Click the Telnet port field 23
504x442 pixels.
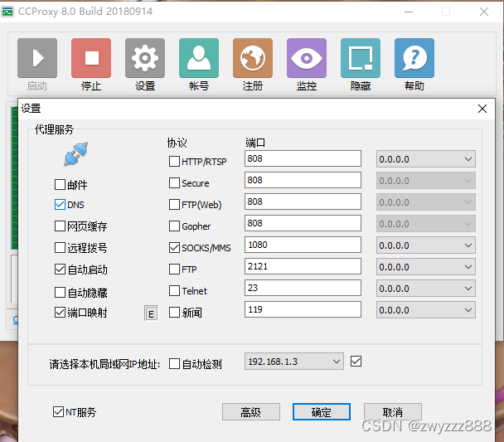pos(303,288)
